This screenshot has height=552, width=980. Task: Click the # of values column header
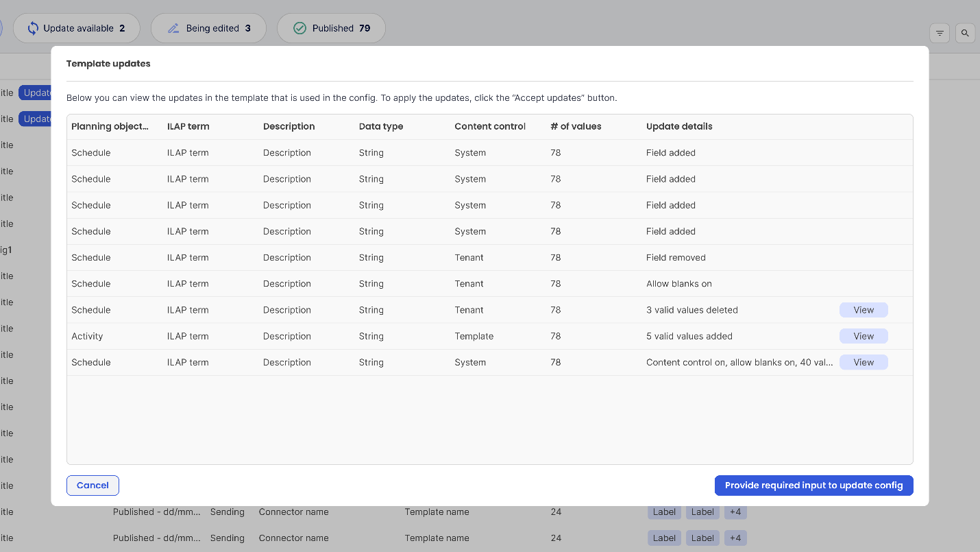576,126
